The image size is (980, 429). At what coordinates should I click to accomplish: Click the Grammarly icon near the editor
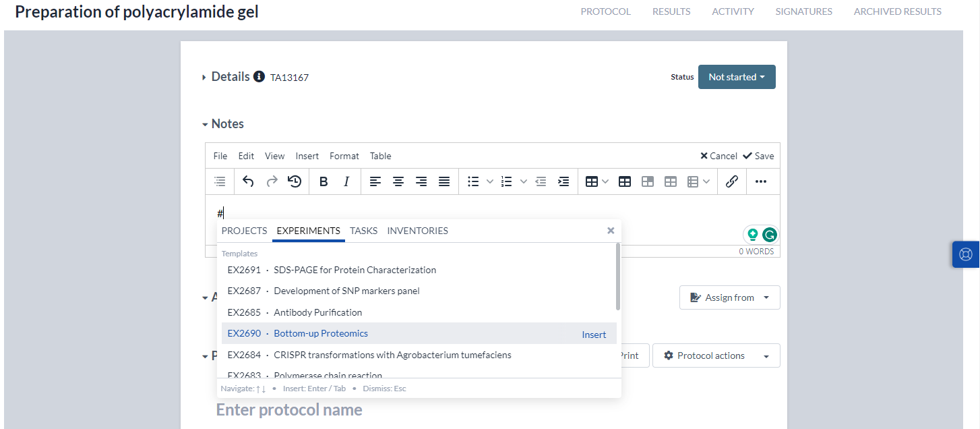point(769,234)
